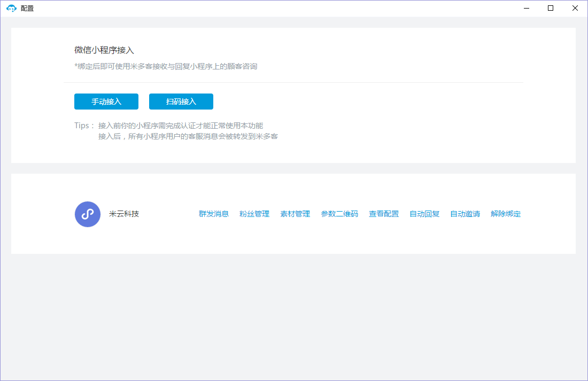The height and width of the screenshot is (381, 588).
Task: Click the 配置 title bar text
Action: 27,9
